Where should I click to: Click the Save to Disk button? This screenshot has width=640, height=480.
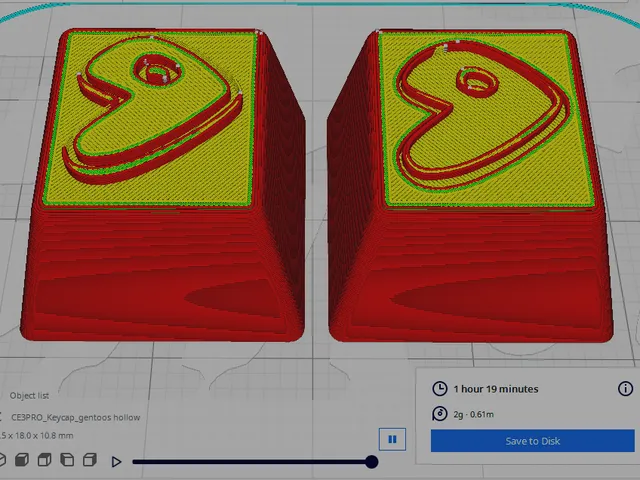[x=533, y=441]
